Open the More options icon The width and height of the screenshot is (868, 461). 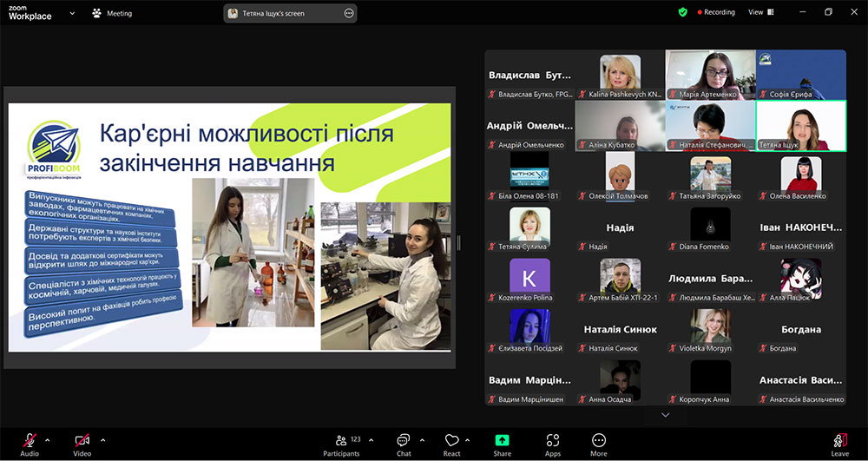coord(598,440)
